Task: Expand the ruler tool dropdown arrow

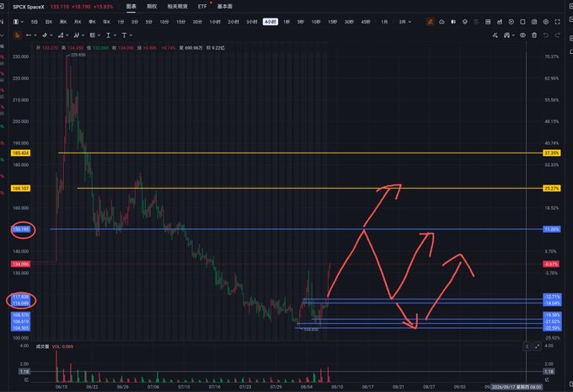Action: point(51,35)
